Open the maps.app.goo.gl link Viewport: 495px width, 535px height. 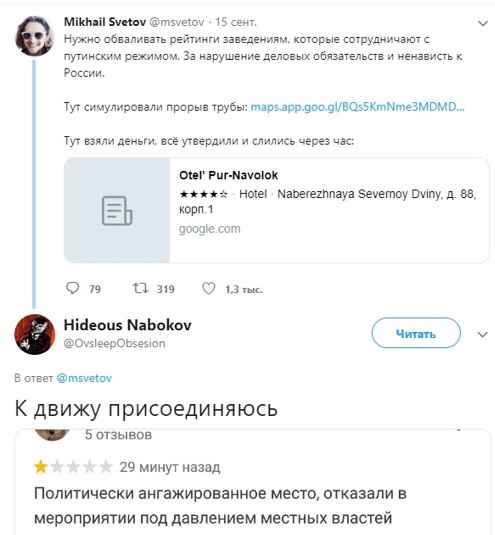point(357,107)
